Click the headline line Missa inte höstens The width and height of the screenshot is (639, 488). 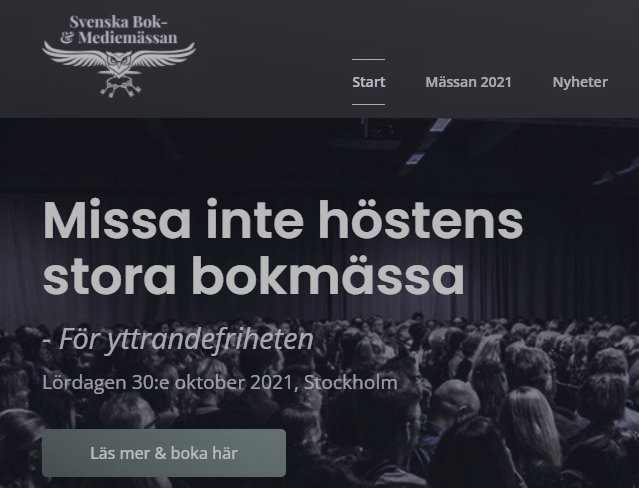point(283,219)
